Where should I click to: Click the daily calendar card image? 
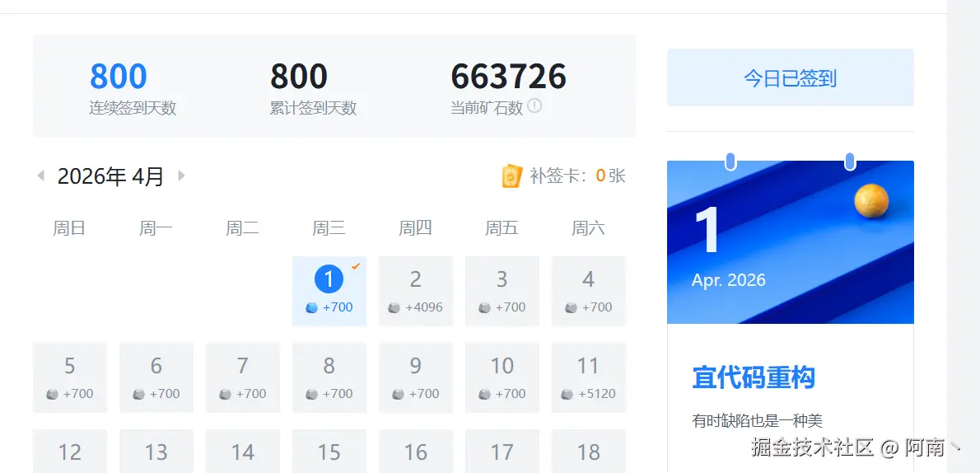tap(790, 242)
